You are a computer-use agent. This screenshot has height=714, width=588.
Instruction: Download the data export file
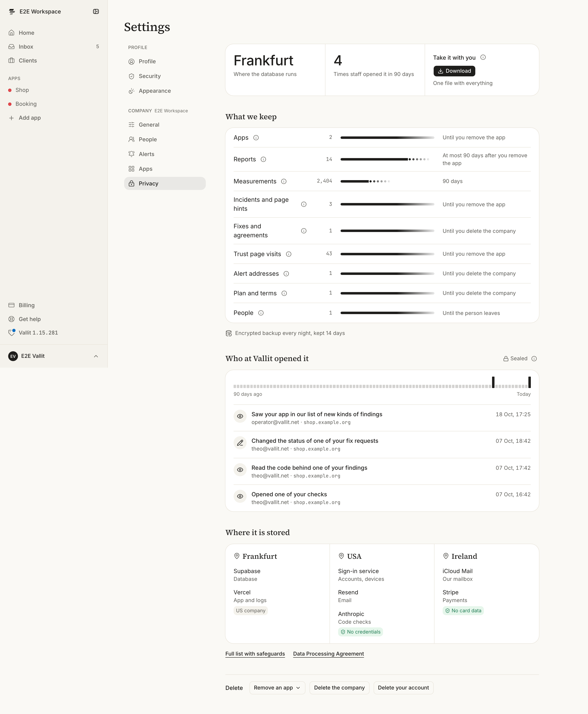coord(454,71)
